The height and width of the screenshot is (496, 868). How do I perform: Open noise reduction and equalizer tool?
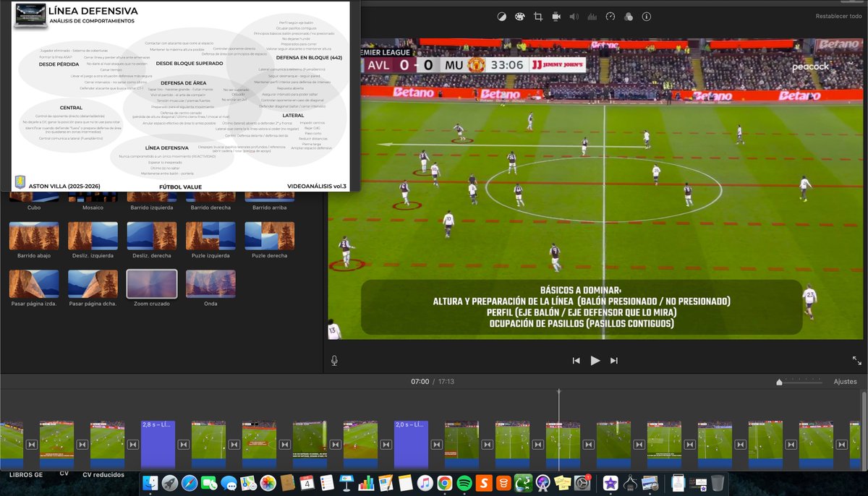click(x=592, y=17)
